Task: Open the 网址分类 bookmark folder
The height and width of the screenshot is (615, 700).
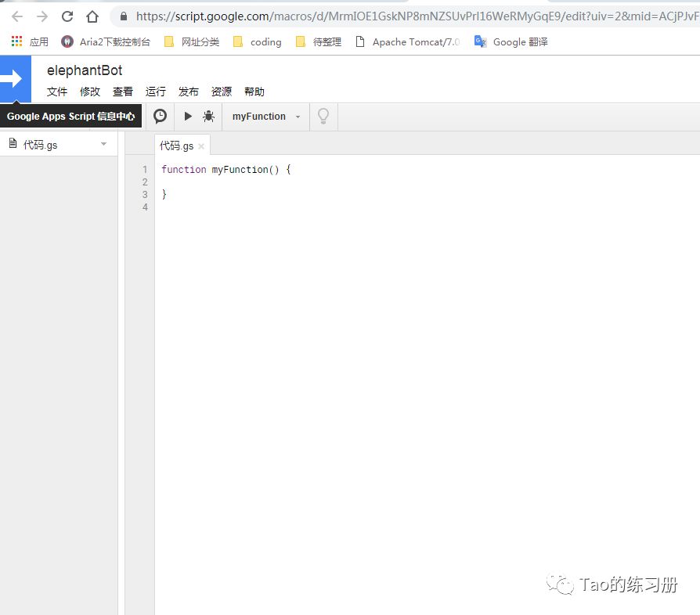Action: point(192,42)
